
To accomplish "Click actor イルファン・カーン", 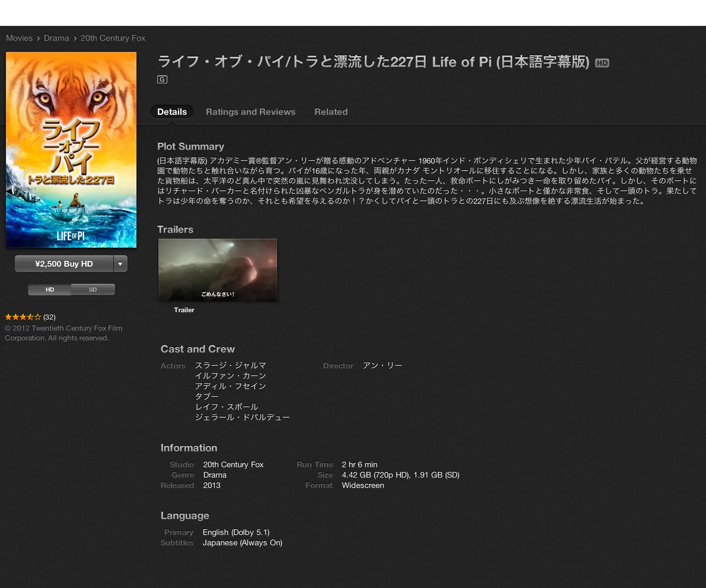I will point(231,376).
